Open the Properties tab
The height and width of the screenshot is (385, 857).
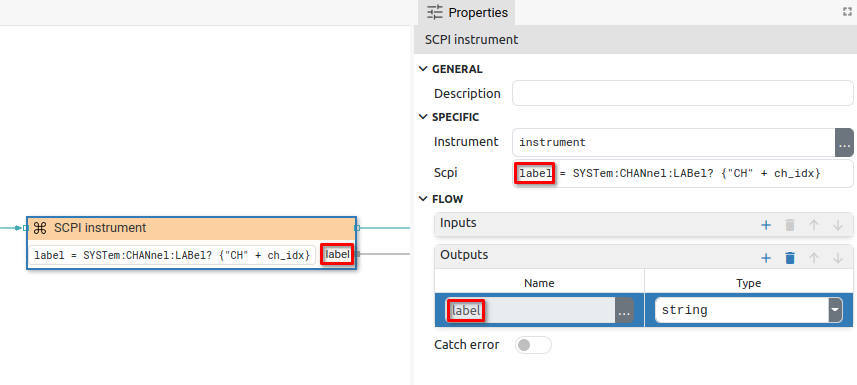(x=466, y=13)
